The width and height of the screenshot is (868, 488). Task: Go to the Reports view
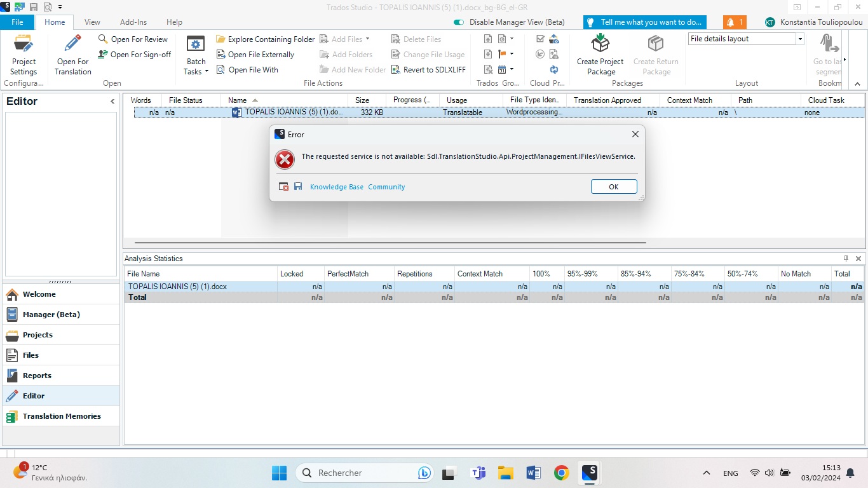[x=61, y=376]
